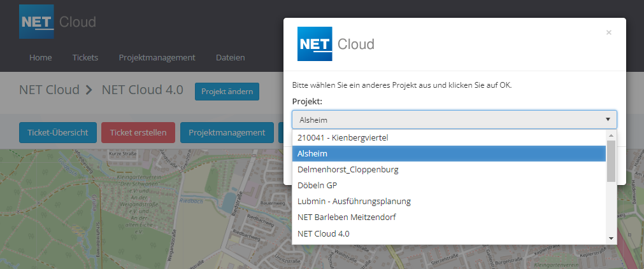Close the project selection dialog
The image size is (644, 269).
click(609, 32)
